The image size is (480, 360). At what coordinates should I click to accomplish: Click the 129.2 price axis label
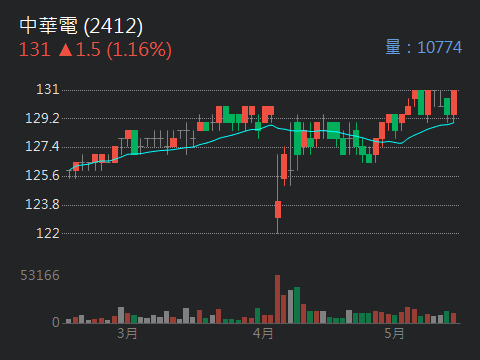coord(43,118)
